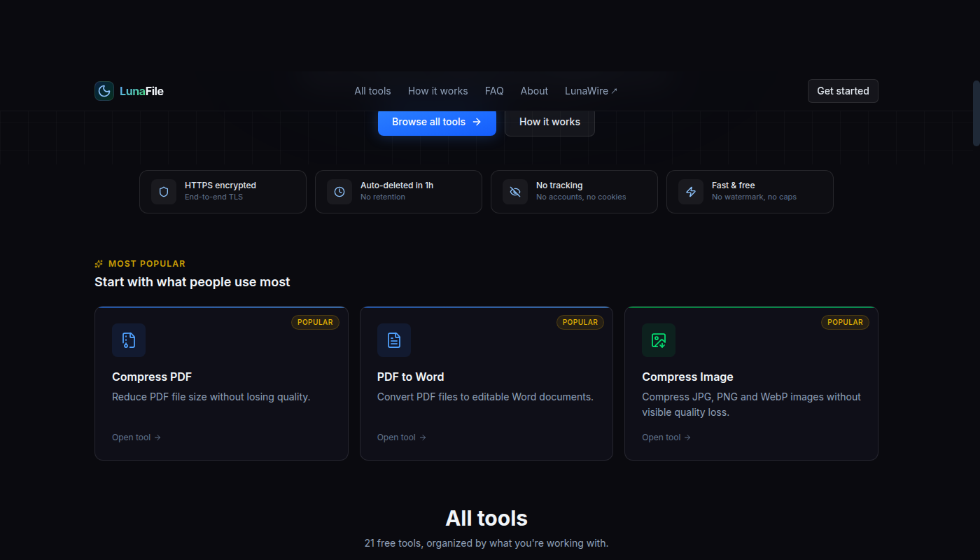Screen dimensions: 980x560
Task: Click the POPULAR badge on Compress PDF card
Action: point(315,322)
